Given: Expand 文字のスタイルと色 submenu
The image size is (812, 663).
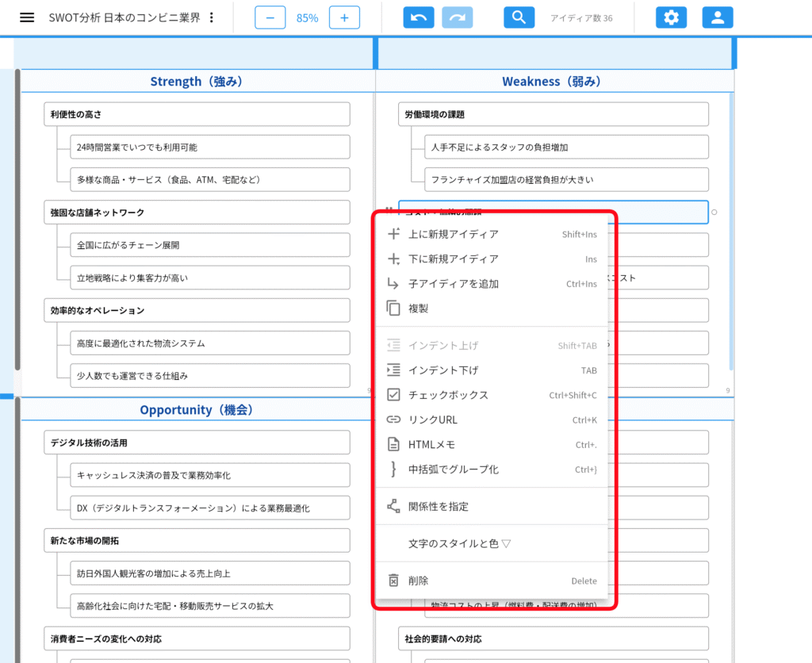Looking at the screenshot, I should (459, 544).
